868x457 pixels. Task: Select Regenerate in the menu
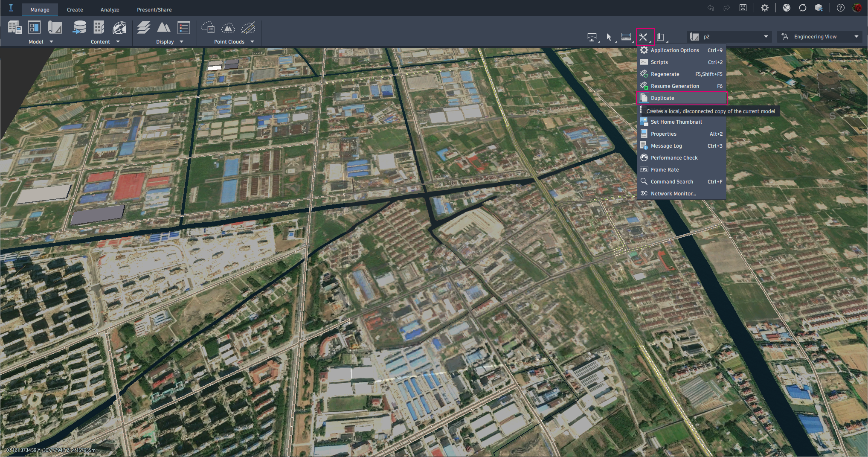[682, 74]
